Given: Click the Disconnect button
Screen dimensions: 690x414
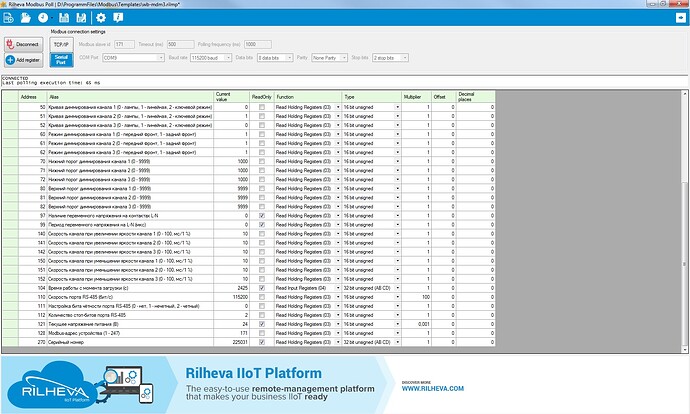Looking at the screenshot, I should 24,44.
